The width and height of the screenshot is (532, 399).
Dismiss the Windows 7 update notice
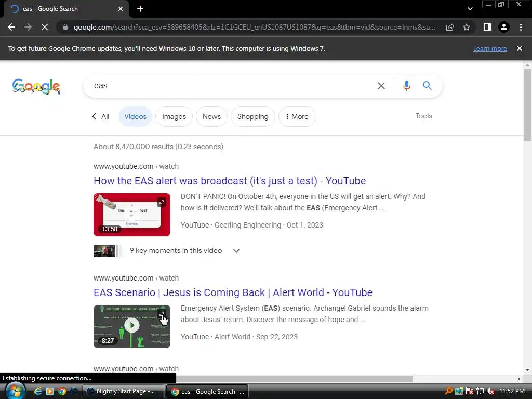point(520,48)
